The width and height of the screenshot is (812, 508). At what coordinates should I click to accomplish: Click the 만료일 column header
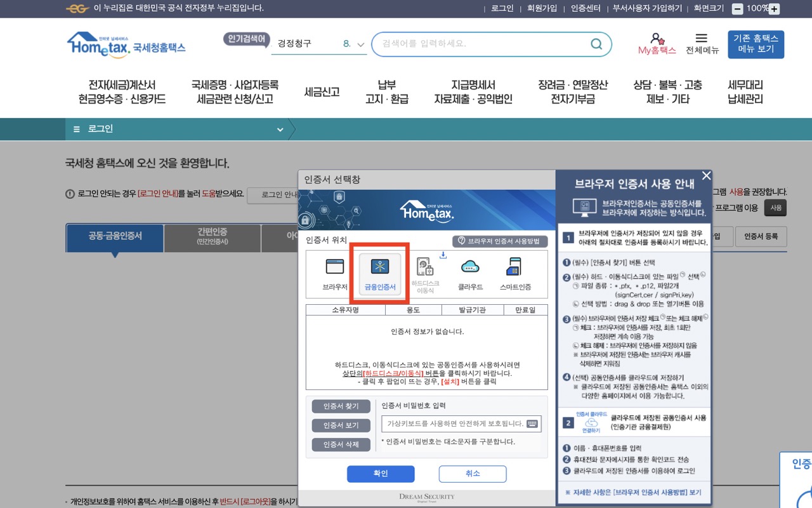[526, 310]
